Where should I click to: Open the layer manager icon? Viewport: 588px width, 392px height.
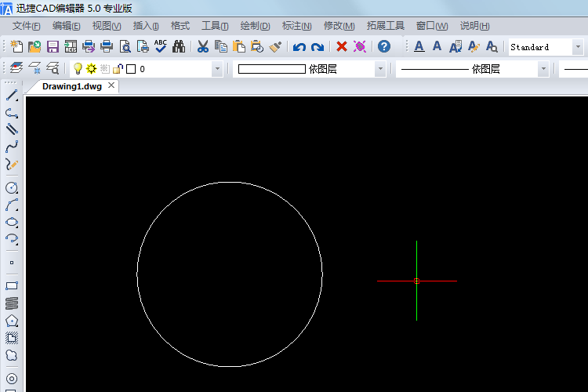(16, 69)
